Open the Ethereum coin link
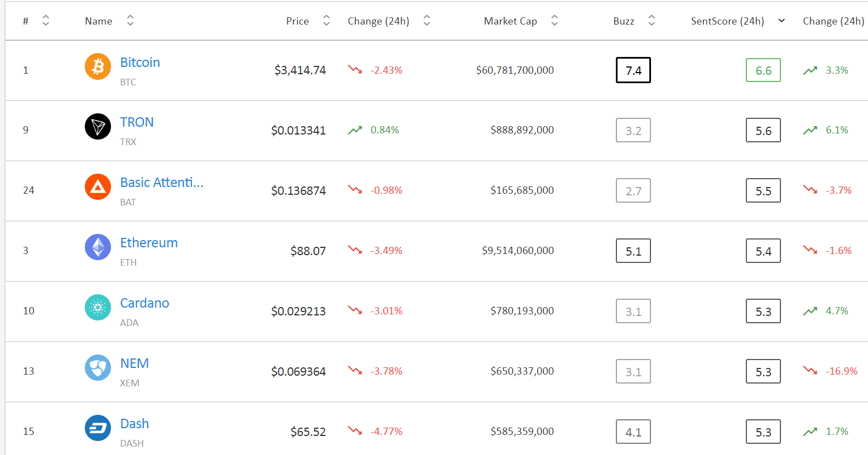This screenshot has height=455, width=868. tap(149, 243)
